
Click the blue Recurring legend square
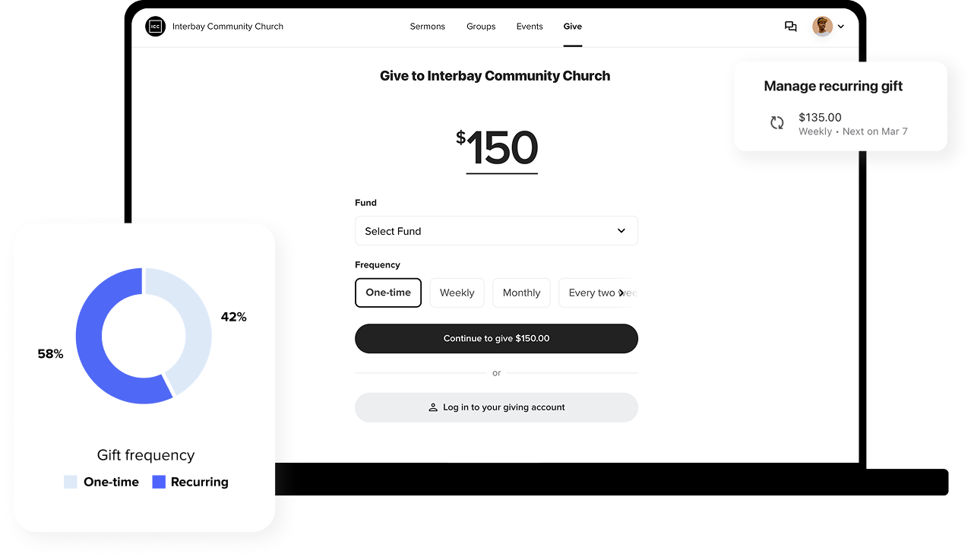tap(159, 482)
